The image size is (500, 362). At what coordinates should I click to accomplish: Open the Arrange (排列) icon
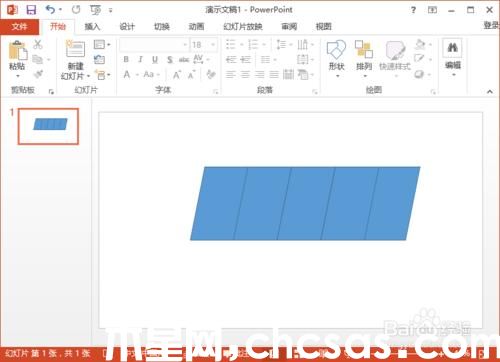(x=364, y=49)
